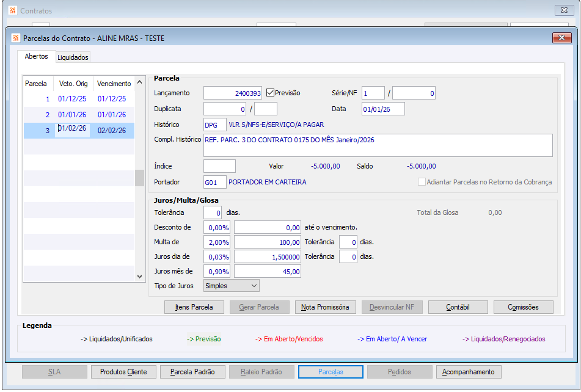
Task: Edit the Compl. Histórico text field
Action: click(378, 145)
